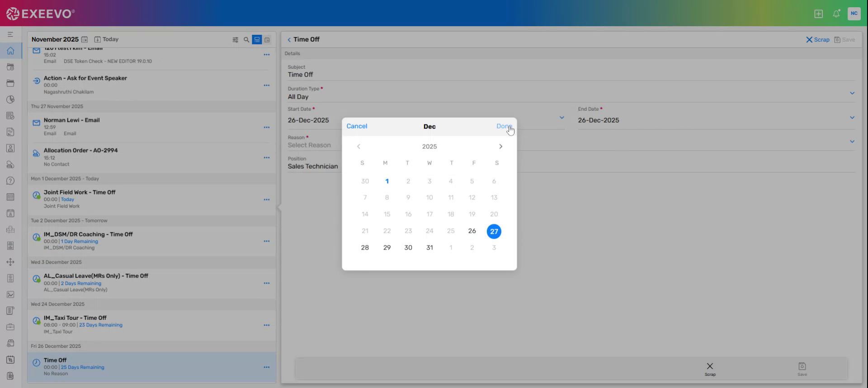Open options for IM_DSM/DR Coaching - Time Off
Image resolution: width=868 pixels, height=388 pixels.
pyautogui.click(x=266, y=241)
